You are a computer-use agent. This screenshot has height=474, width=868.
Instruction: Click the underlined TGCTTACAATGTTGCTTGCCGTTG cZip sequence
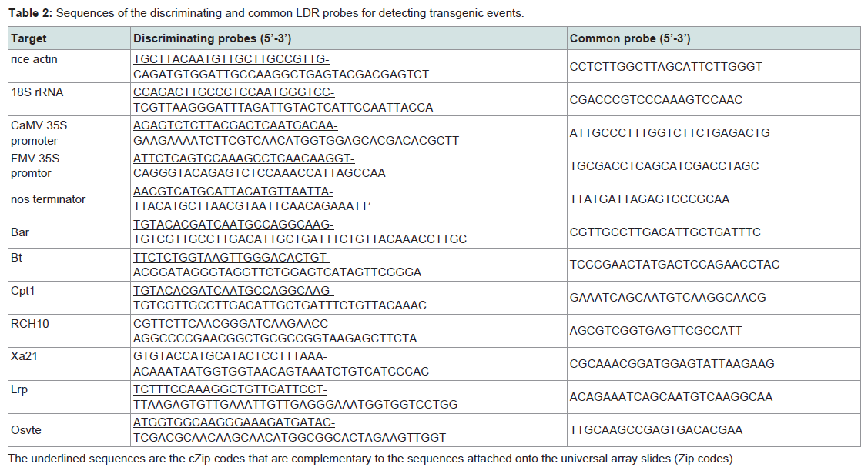[231, 59]
